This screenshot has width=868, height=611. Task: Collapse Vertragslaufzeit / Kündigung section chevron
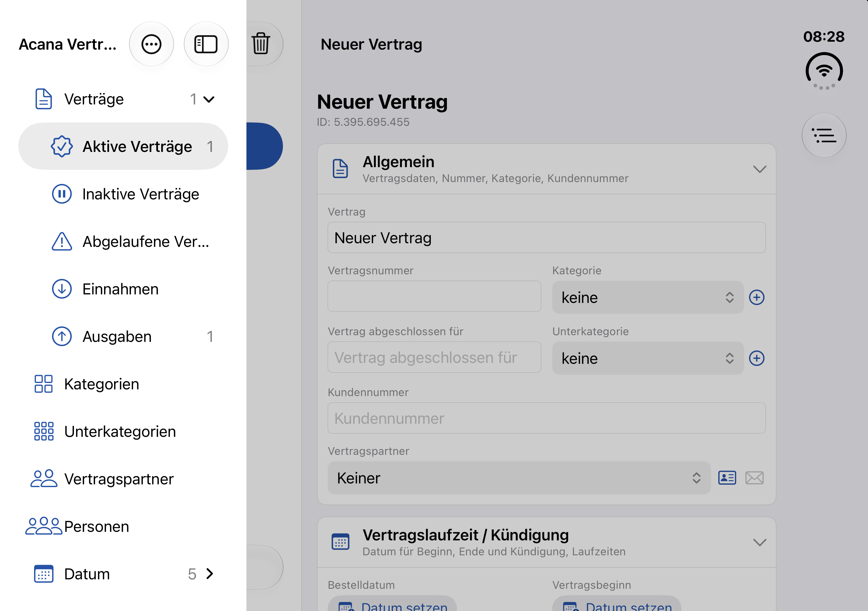pyautogui.click(x=759, y=543)
